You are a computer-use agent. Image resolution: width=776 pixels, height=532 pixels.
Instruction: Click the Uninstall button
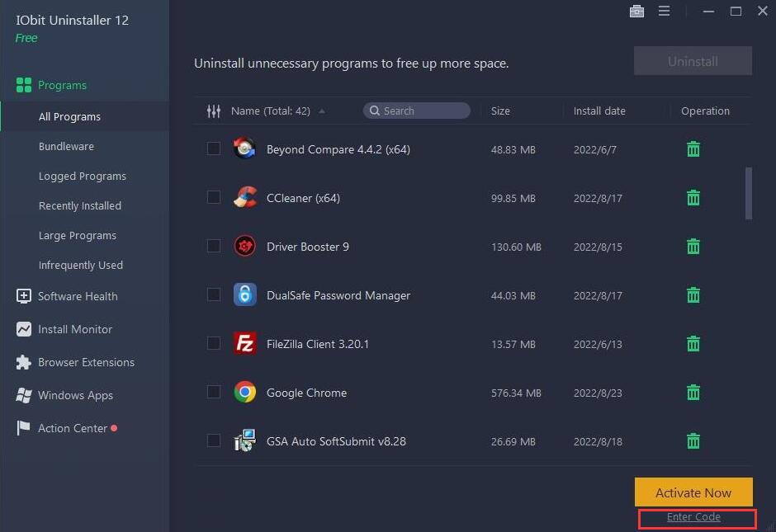(x=693, y=61)
